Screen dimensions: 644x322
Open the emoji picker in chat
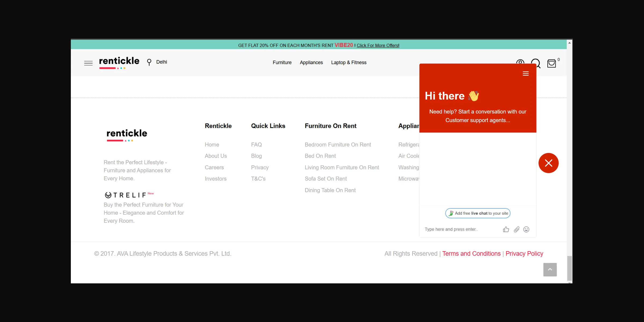[526, 229]
